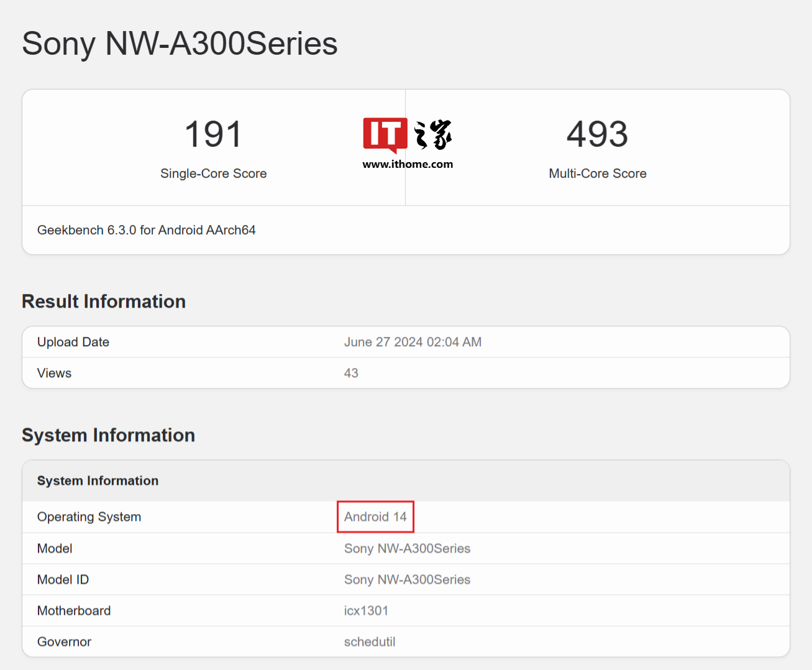The height and width of the screenshot is (670, 812).
Task: Click the Result Information section heading
Action: [x=104, y=301]
